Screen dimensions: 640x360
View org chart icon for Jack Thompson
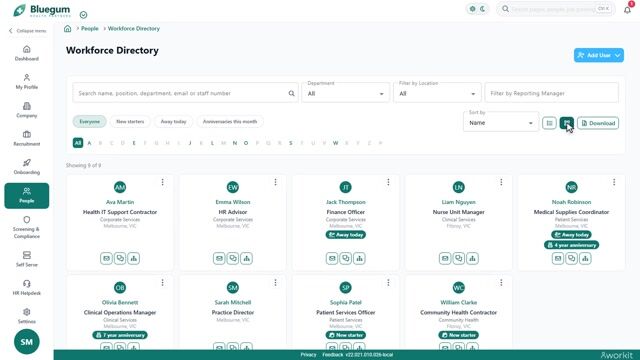coord(359,258)
